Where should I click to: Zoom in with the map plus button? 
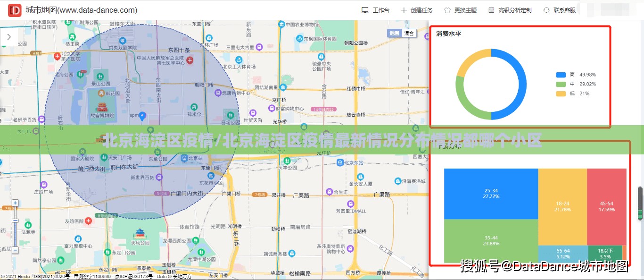15,203
